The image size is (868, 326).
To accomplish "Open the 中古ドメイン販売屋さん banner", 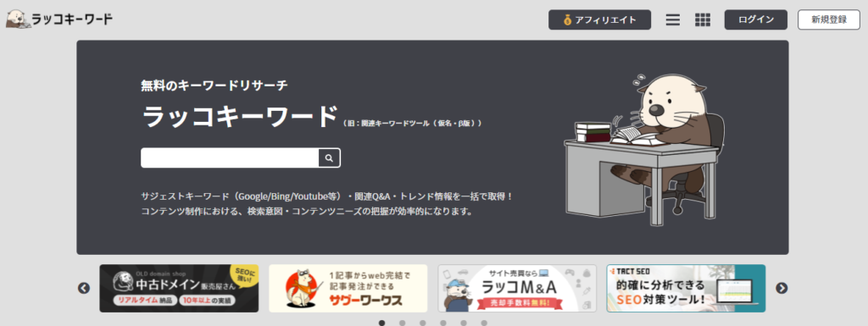I will (179, 289).
